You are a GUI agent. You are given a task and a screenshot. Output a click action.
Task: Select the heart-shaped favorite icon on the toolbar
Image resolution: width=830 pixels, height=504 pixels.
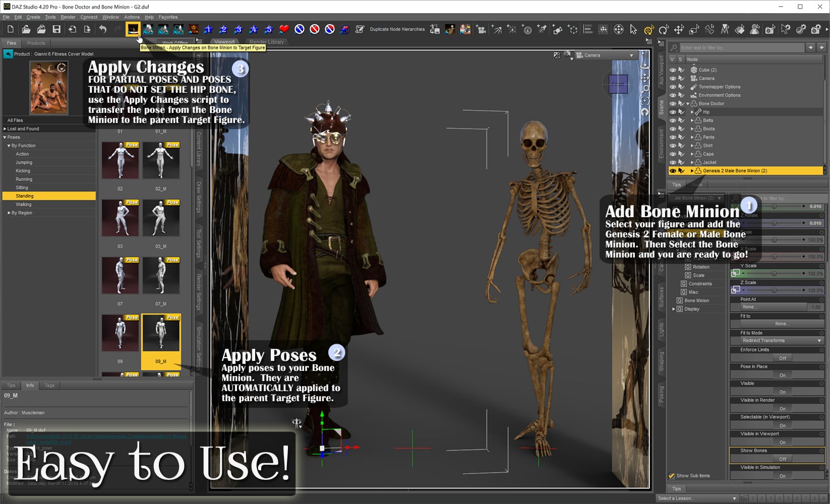[x=284, y=29]
